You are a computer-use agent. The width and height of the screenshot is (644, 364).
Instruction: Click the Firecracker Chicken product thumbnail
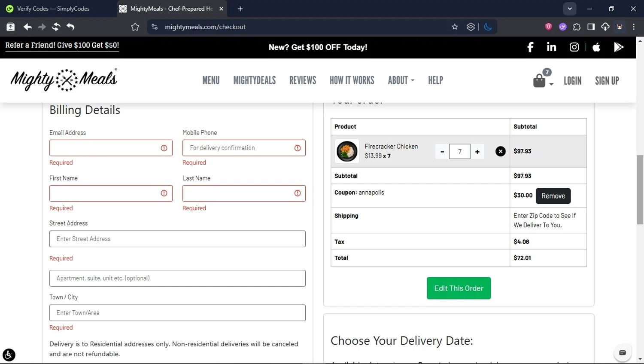pyautogui.click(x=347, y=151)
